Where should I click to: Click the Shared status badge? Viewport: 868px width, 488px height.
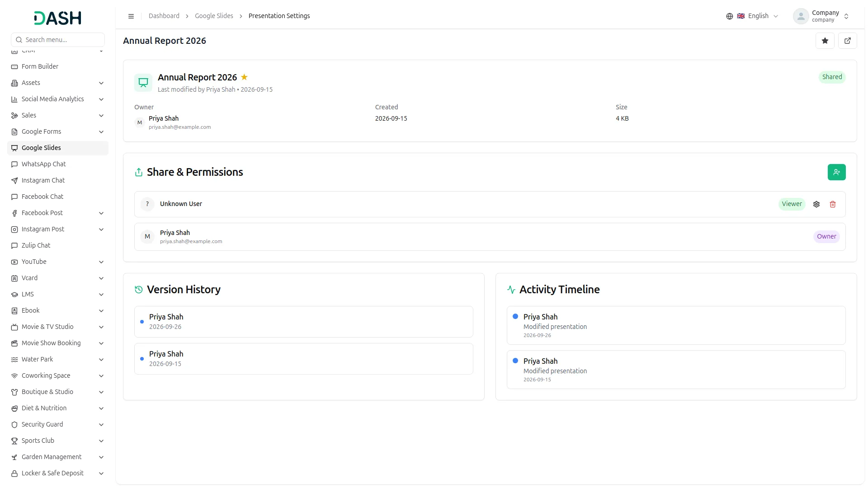(x=832, y=77)
